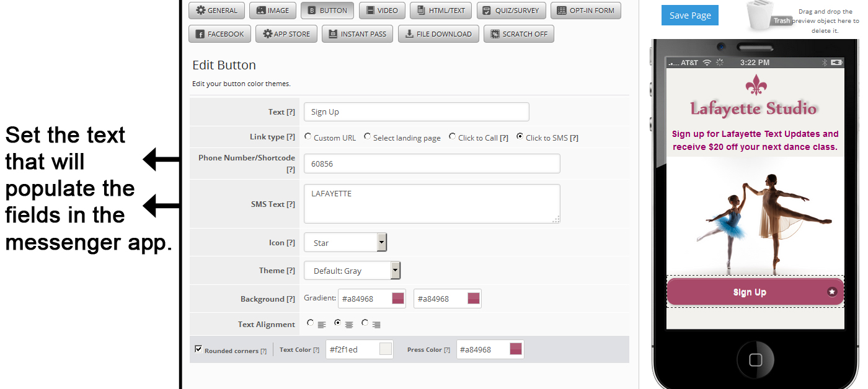The height and width of the screenshot is (389, 868).
Task: Open help [?] next to Press Color
Action: point(447,350)
